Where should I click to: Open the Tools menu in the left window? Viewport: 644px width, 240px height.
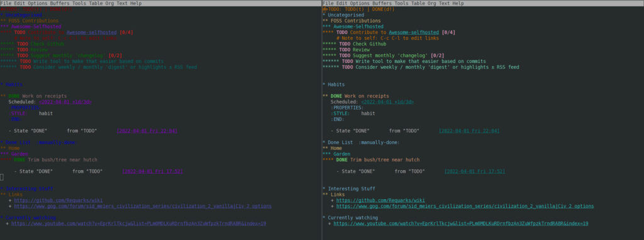80,3
